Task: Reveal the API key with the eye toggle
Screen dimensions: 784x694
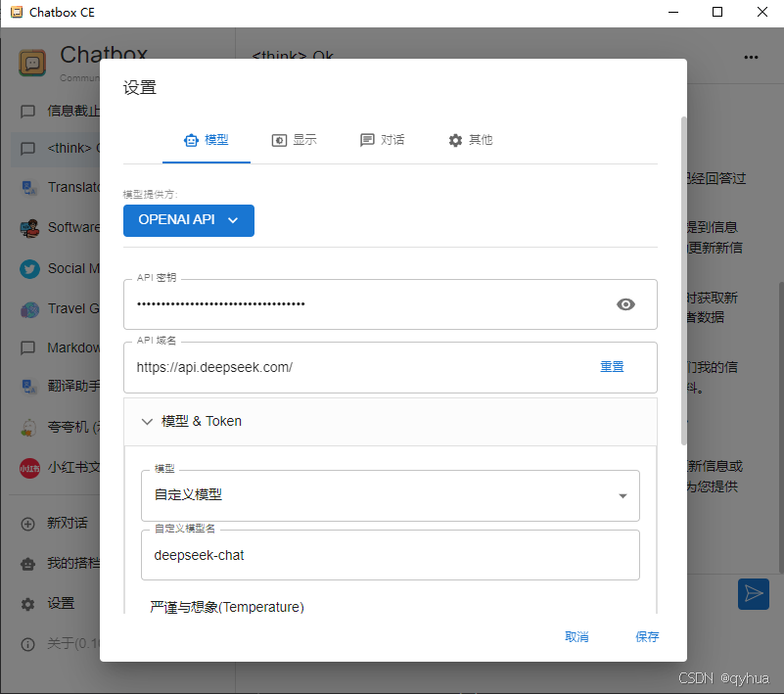Action: pyautogui.click(x=625, y=304)
